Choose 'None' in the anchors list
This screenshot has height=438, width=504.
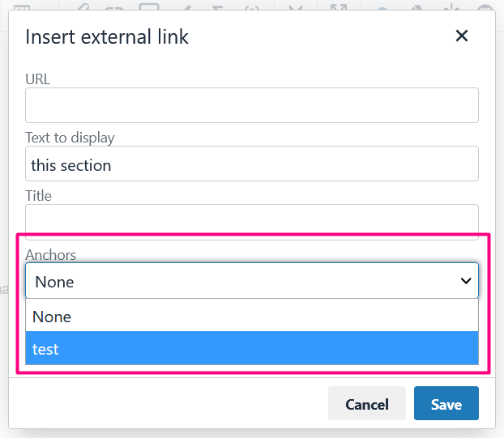[252, 316]
